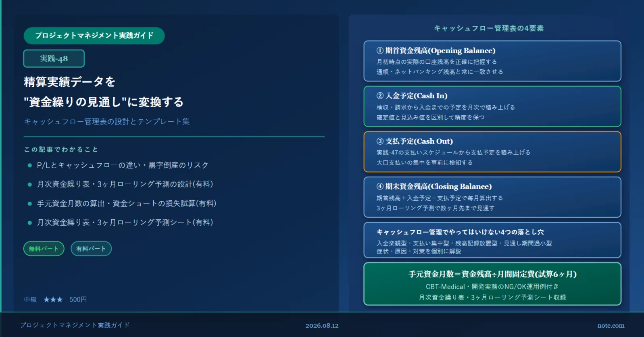
Task: Click the キャッシュフロー管理表の4要素 panel title
Action: click(489, 28)
